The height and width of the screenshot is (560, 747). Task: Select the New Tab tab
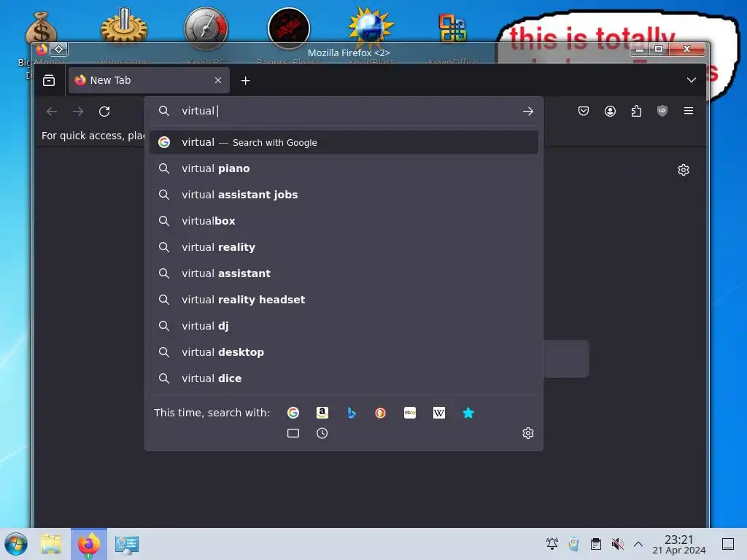click(149, 80)
